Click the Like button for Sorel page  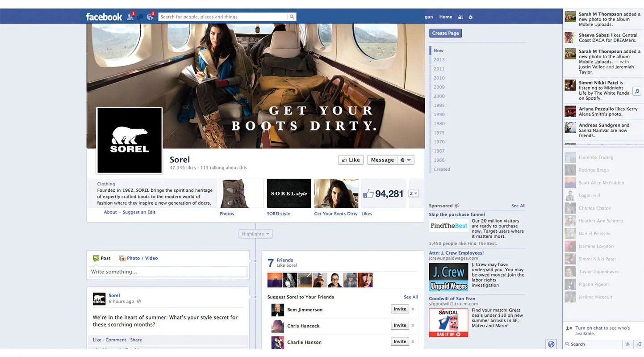(351, 160)
